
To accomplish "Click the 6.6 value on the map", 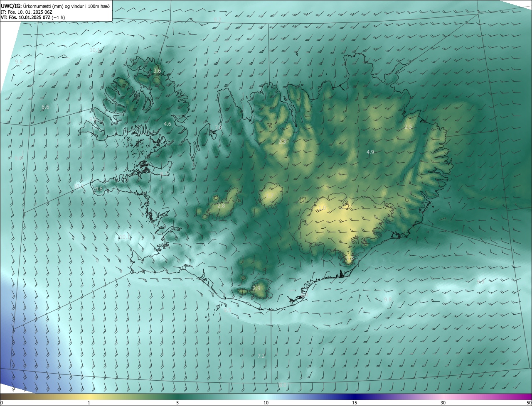I will (x=45, y=107).
